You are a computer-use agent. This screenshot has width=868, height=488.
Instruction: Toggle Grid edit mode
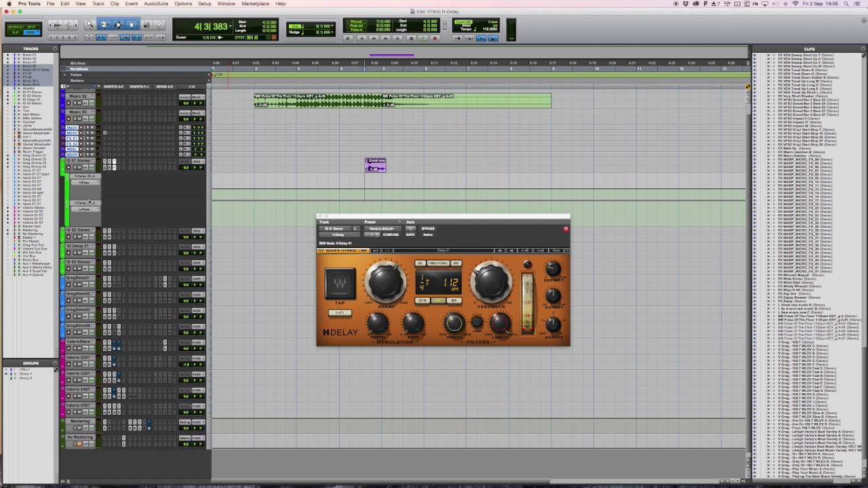32,32
